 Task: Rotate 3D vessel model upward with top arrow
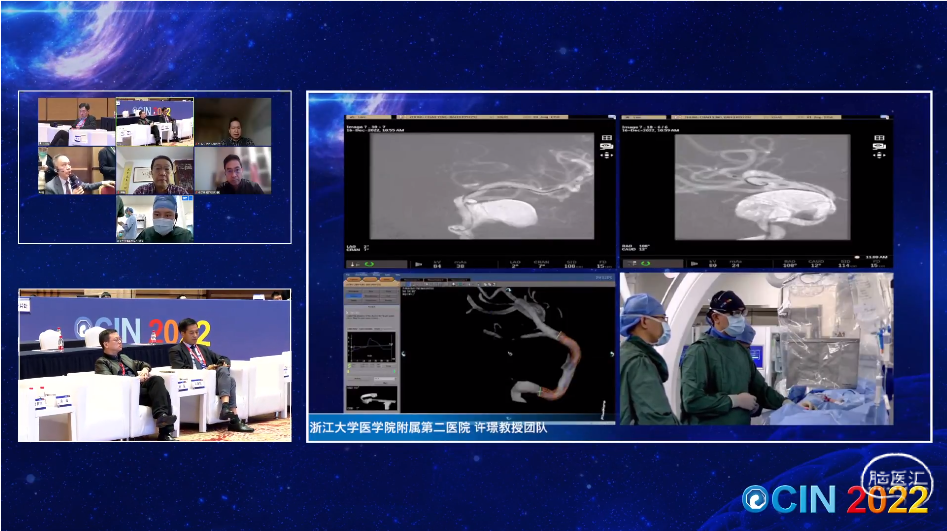pos(509,289)
